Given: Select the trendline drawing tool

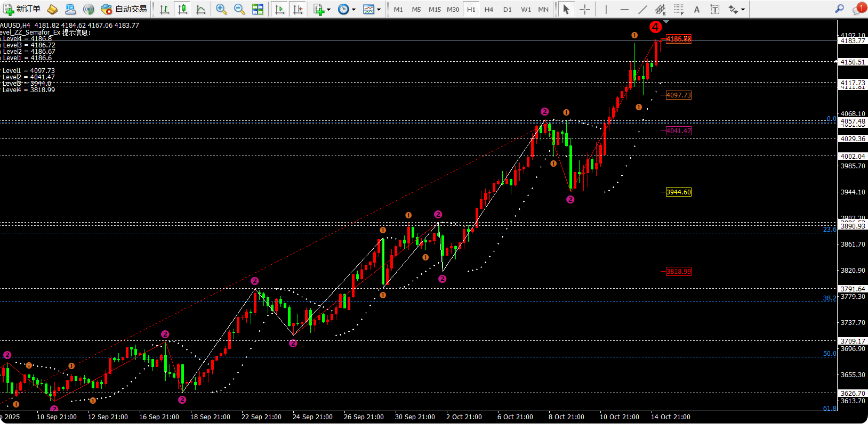Looking at the screenshot, I should pos(642,9).
